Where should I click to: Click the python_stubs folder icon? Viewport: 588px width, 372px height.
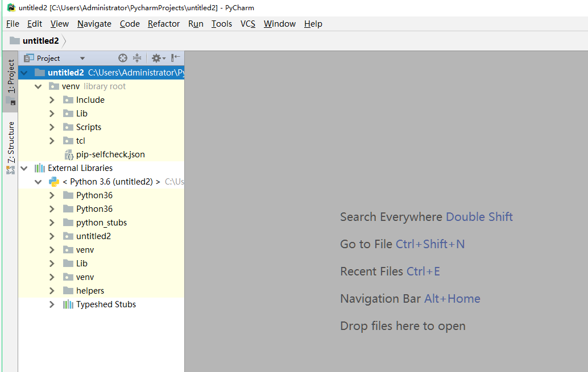[x=68, y=223]
